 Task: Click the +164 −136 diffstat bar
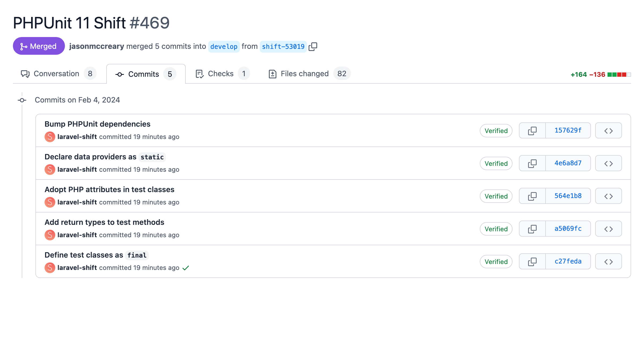pyautogui.click(x=601, y=75)
